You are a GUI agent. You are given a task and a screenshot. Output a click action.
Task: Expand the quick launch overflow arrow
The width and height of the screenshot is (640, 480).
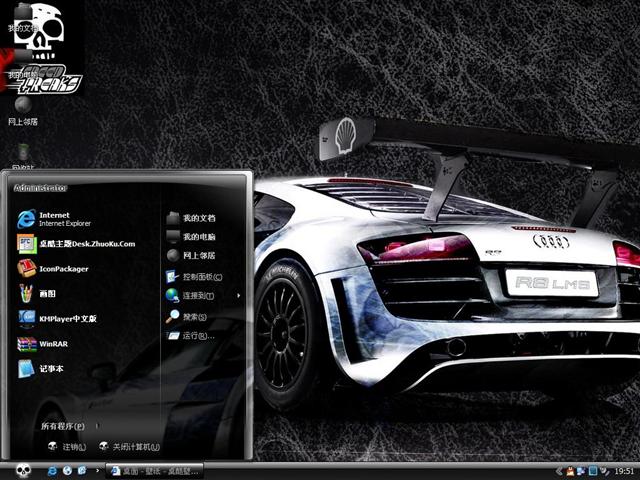(x=97, y=471)
